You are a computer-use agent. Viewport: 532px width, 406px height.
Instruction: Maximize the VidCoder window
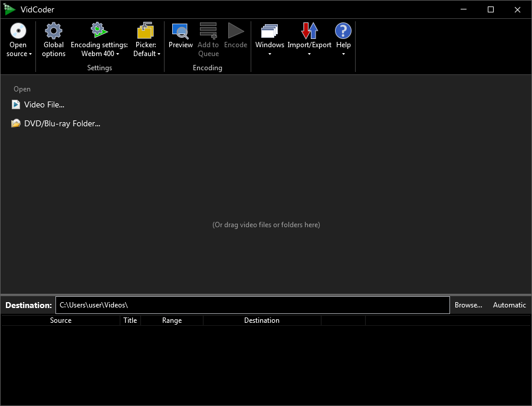pos(491,9)
